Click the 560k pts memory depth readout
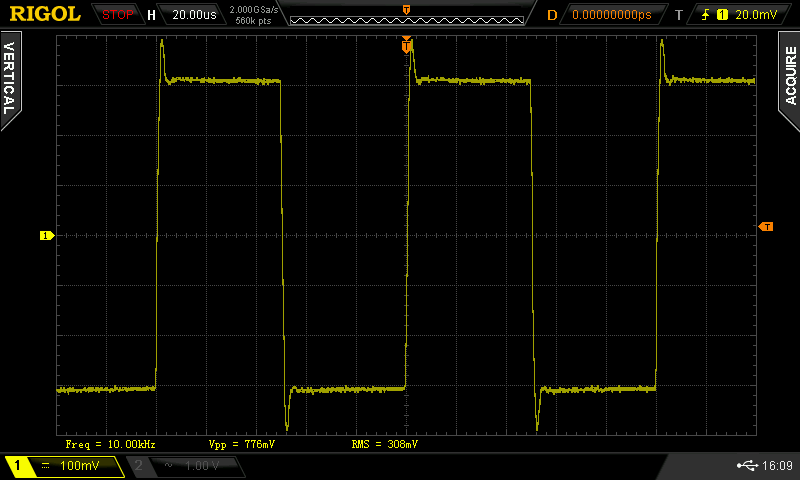The width and height of the screenshot is (800, 480). click(253, 21)
